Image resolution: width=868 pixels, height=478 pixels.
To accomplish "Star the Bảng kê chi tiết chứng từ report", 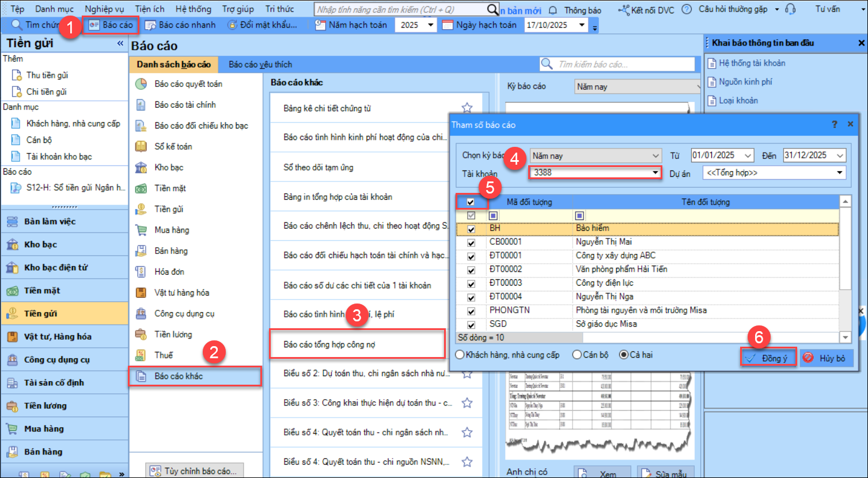I will (467, 108).
